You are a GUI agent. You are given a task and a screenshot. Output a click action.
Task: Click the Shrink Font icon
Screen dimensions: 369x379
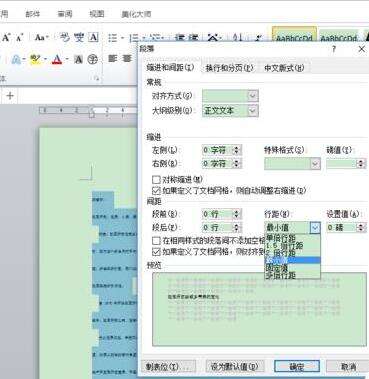point(19,38)
